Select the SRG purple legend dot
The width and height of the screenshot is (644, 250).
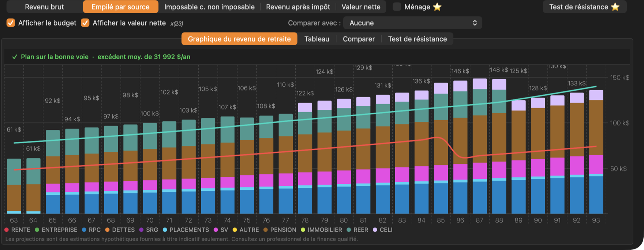[x=142, y=230]
